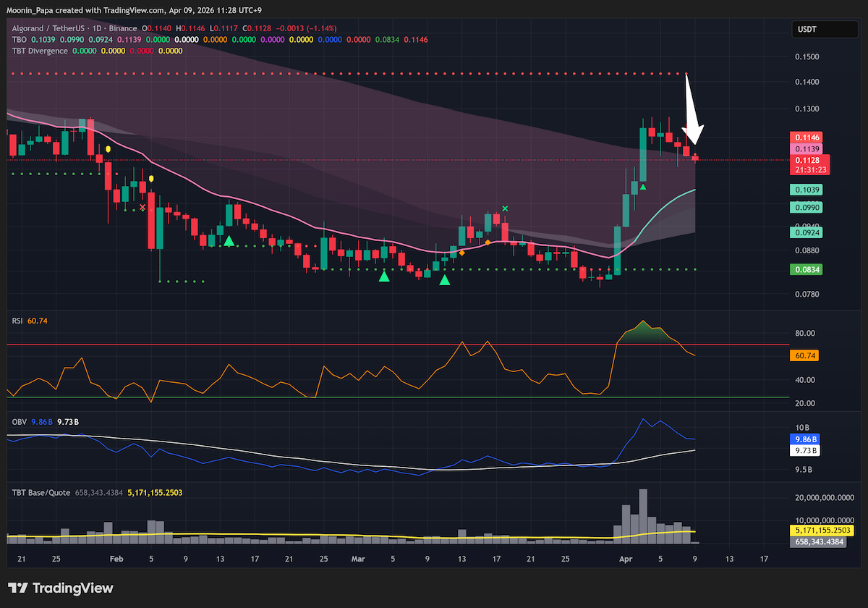Click 0.1400 on the price axis
Viewport: 868px width, 608px height.
(809, 83)
